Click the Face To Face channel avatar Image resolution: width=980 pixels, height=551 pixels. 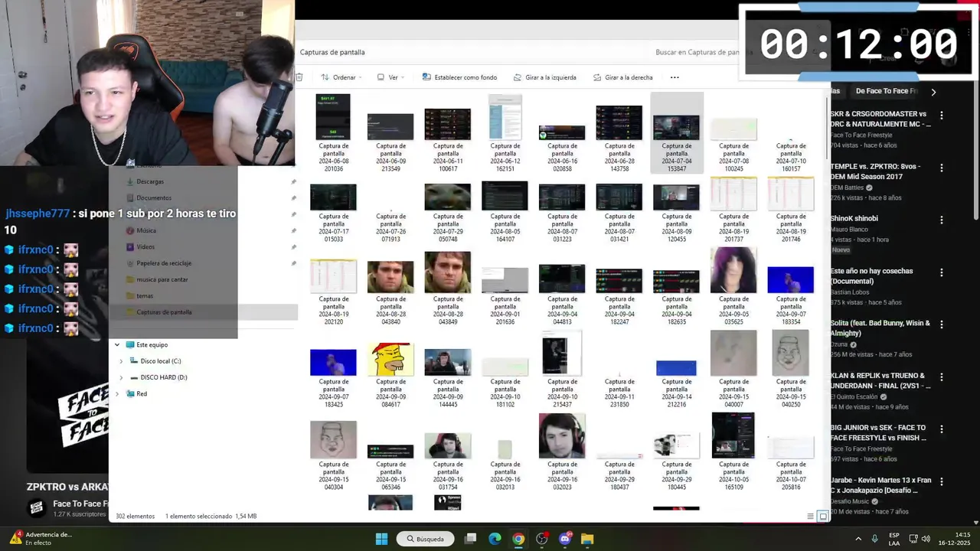point(36,507)
